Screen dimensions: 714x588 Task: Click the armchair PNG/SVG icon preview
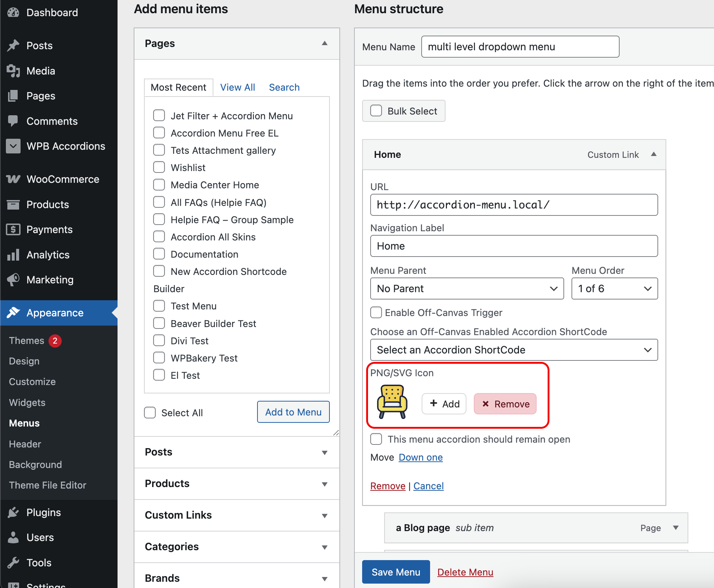(x=392, y=402)
